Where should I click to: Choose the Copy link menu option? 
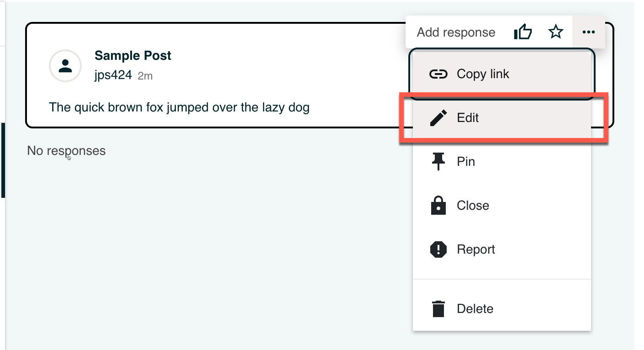483,74
